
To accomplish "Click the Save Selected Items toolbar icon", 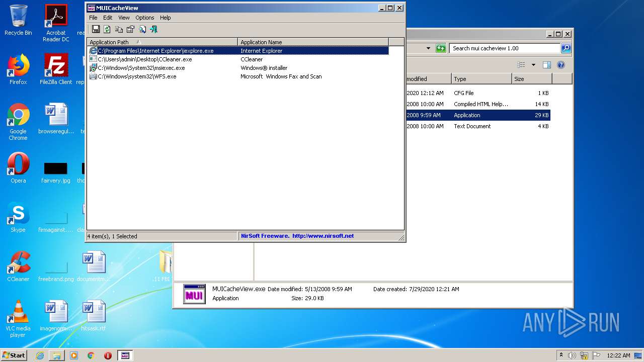I will click(x=96, y=30).
